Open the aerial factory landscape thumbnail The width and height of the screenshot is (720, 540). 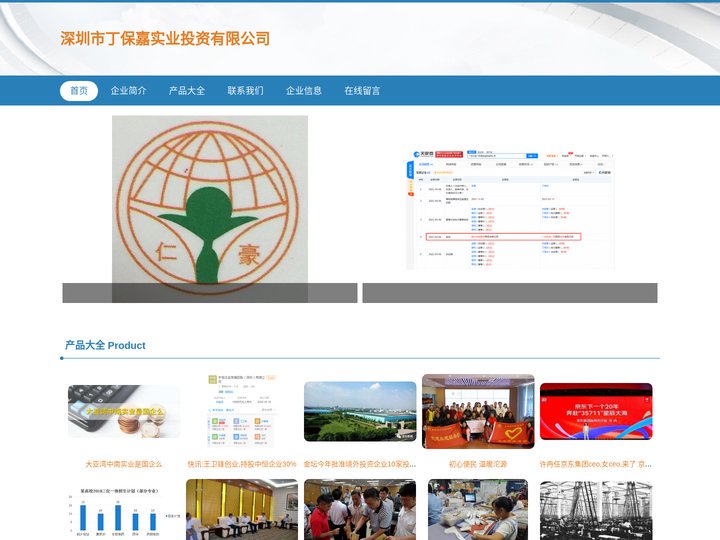pos(360,411)
